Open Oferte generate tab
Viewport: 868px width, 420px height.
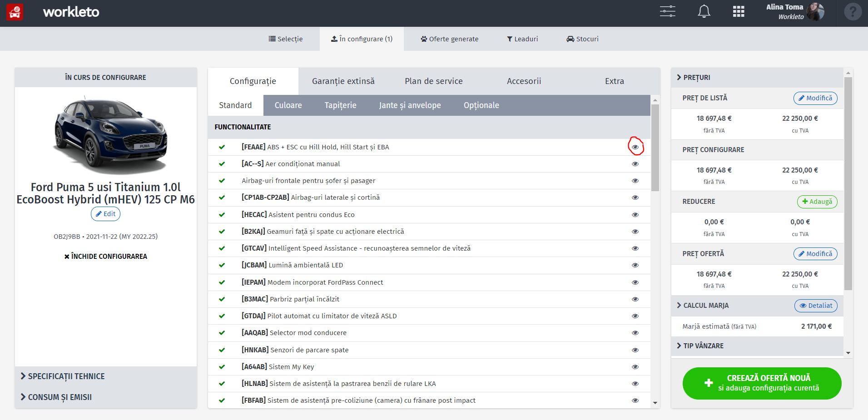tap(450, 39)
